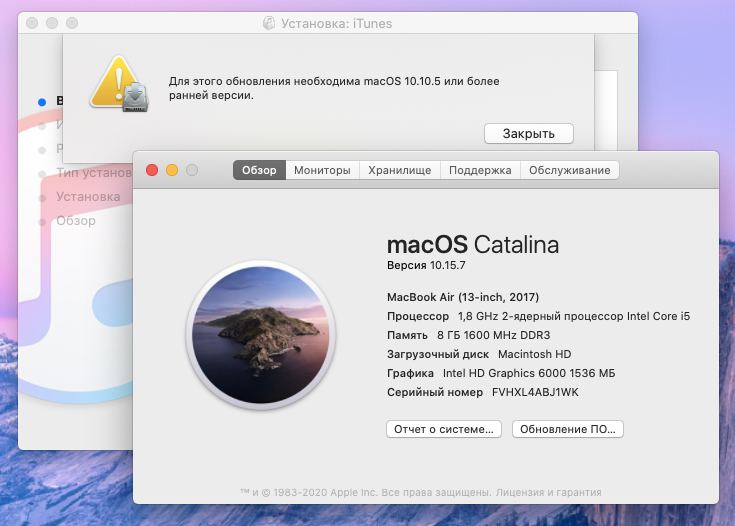Switch to the Мониторы tab
The width and height of the screenshot is (735, 526).
click(x=322, y=170)
